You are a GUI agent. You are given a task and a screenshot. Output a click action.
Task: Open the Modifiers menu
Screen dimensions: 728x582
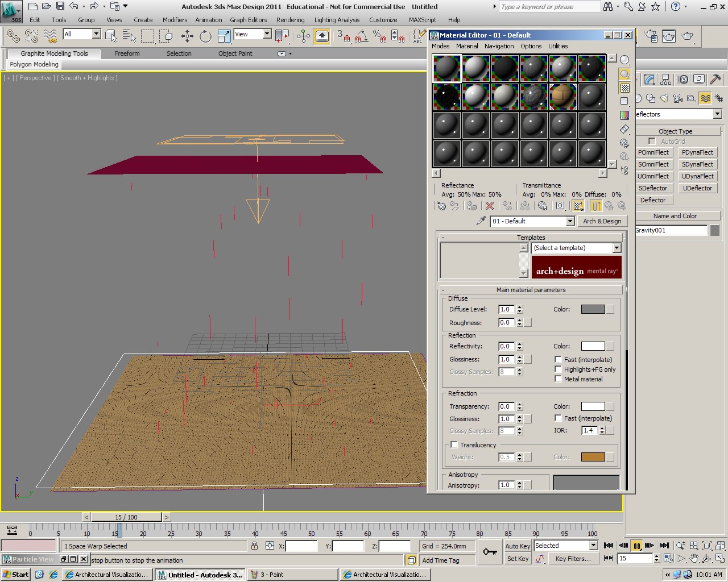click(175, 20)
